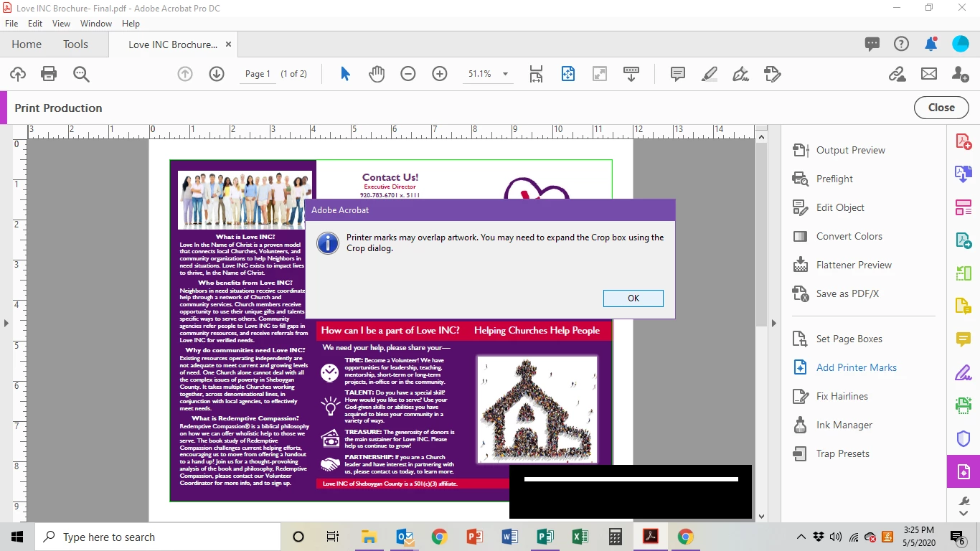The width and height of the screenshot is (980, 551).
Task: Close the Print Production toolbar
Action: 941,108
